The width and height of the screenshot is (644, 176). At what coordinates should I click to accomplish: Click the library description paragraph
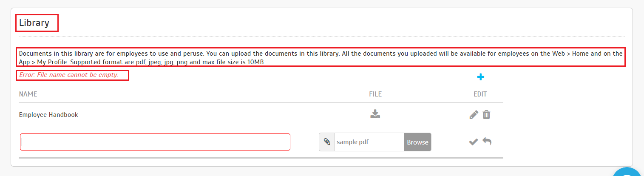tap(321, 57)
